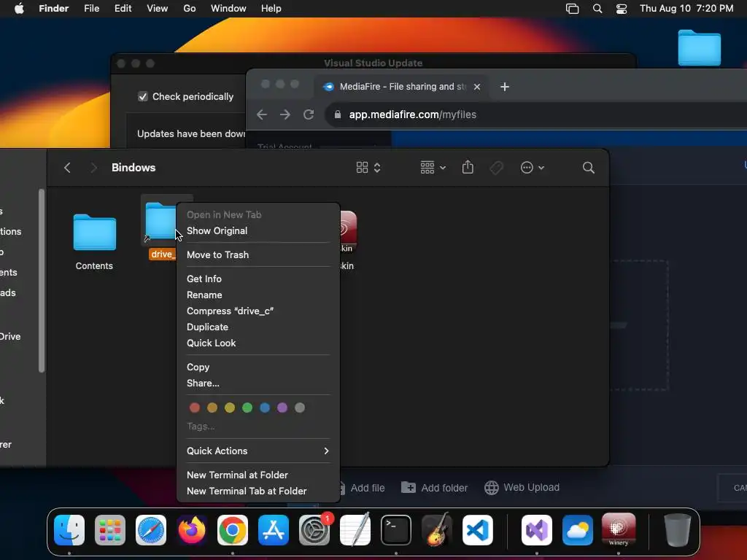Open Visual Studio Code from the Dock

click(x=478, y=530)
